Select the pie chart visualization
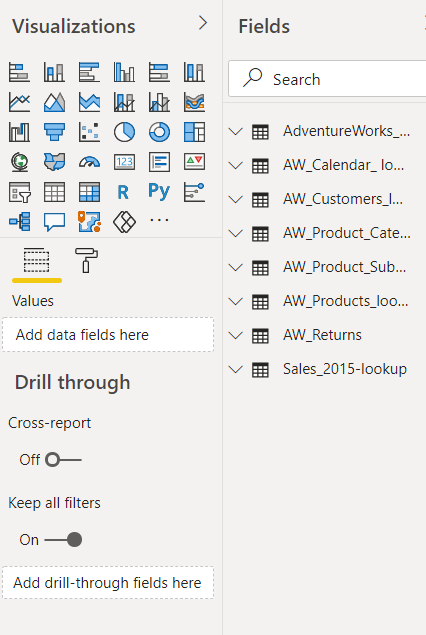Viewport: 426px width, 635px height. pos(124,132)
